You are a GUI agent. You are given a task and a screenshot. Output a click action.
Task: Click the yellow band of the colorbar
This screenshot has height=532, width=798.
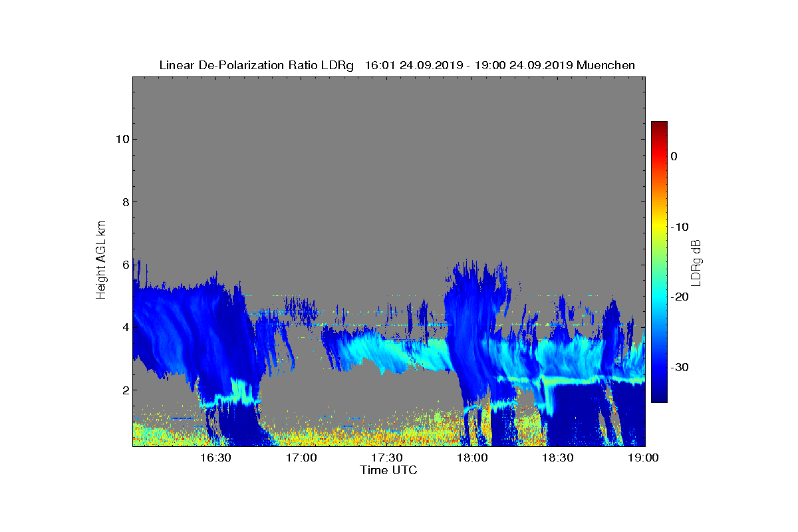coord(659,227)
